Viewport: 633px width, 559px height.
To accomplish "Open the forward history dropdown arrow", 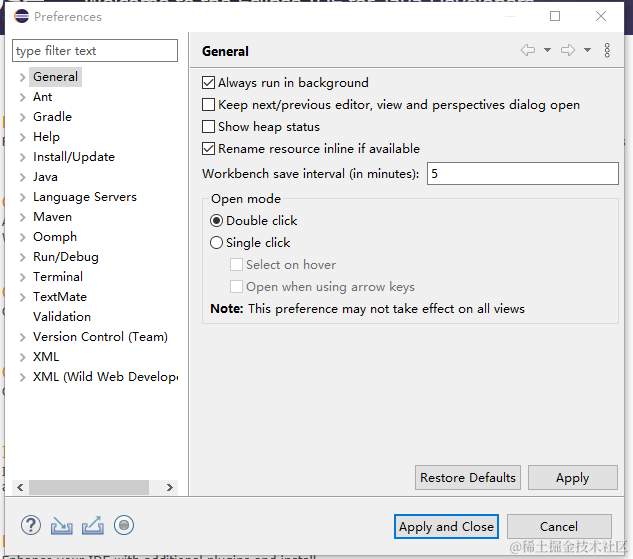I will (587, 50).
